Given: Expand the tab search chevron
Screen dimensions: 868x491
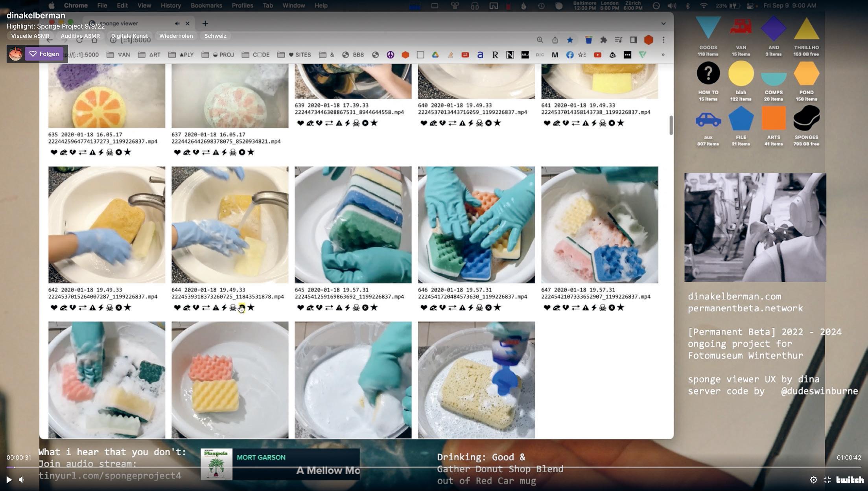Looking at the screenshot, I should point(663,24).
